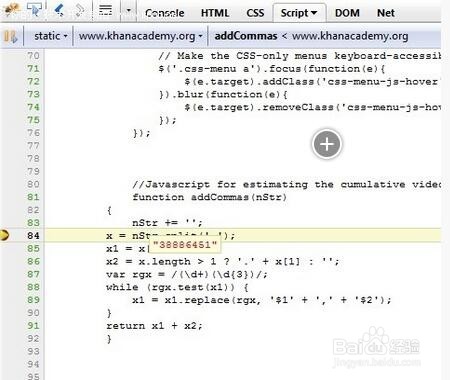This screenshot has height=380, width=450.
Task: Go back with the blue arrow icon
Action: (x=59, y=10)
